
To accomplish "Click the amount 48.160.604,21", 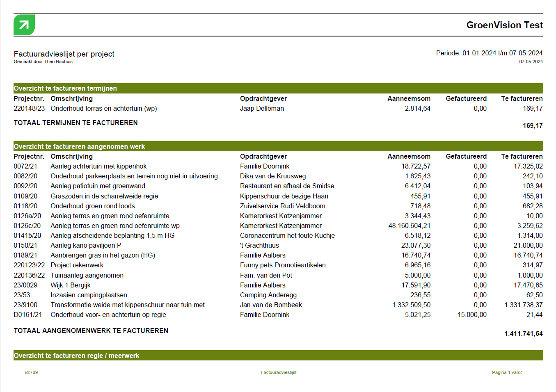I will 409,226.
